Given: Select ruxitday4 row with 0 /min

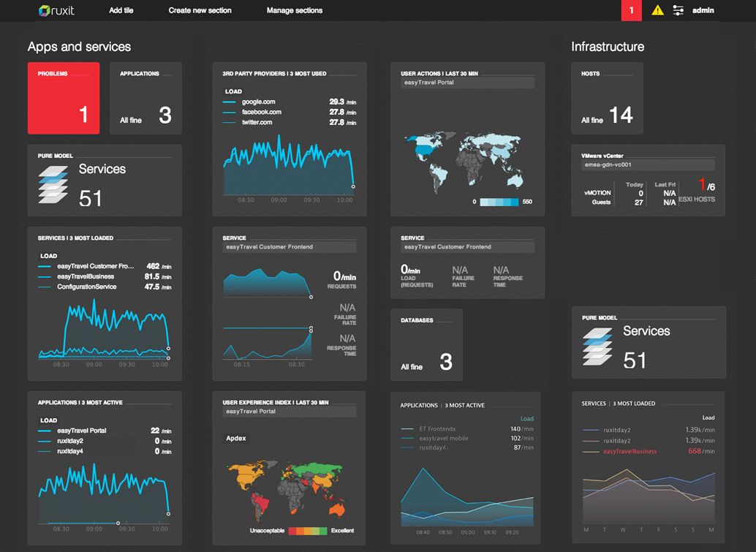Looking at the screenshot, I should tap(105, 451).
